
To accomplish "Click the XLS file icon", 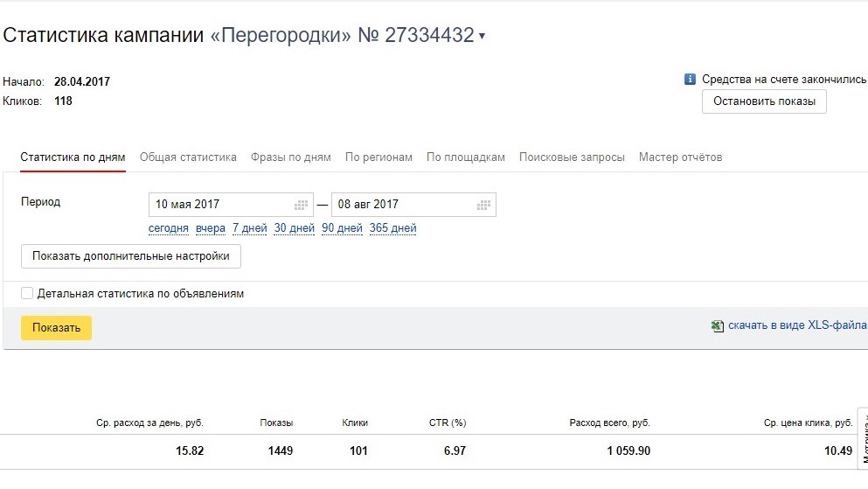I will pos(717,326).
